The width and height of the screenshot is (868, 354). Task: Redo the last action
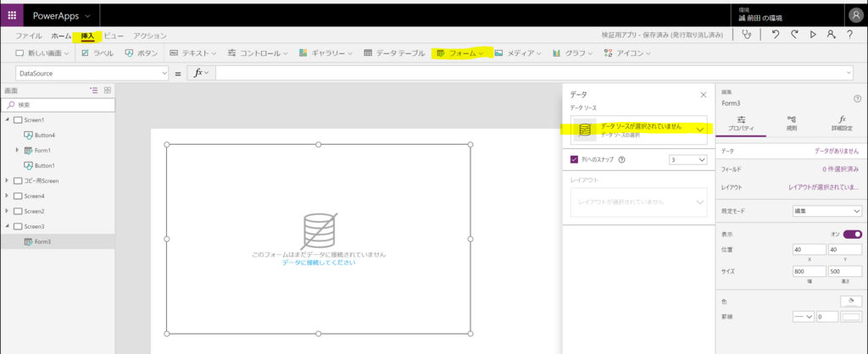pos(794,35)
